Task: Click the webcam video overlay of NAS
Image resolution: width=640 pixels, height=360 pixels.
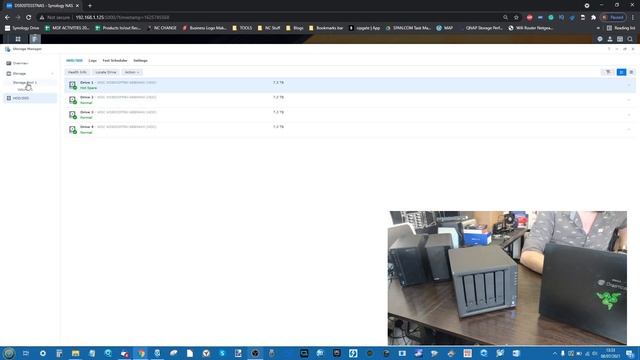Action: pos(507,278)
